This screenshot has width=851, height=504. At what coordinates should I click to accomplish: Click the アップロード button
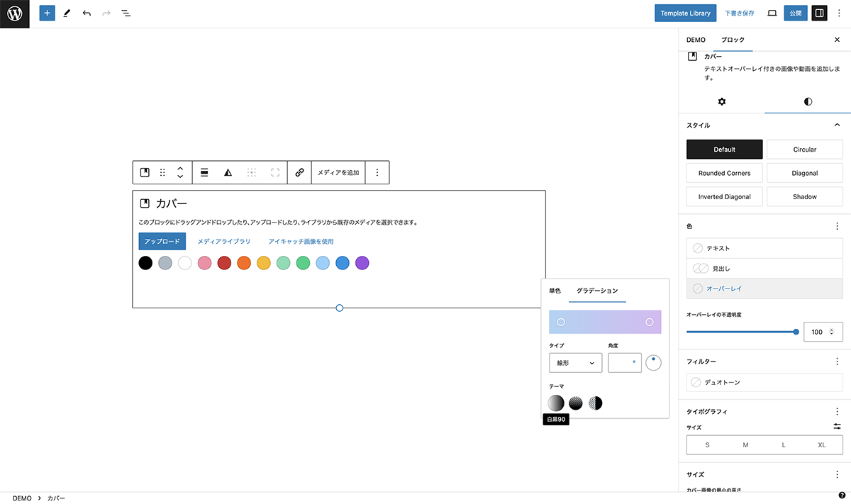162,242
